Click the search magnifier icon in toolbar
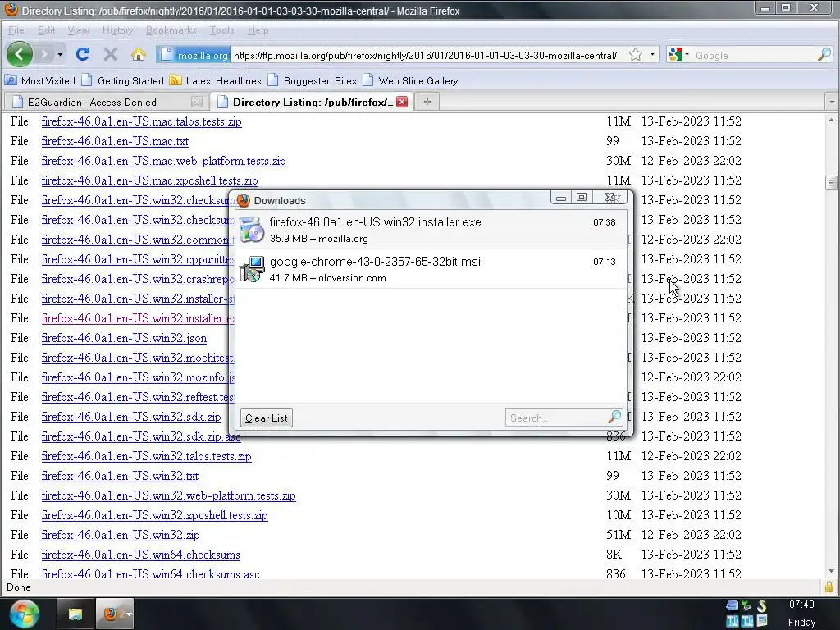 tap(824, 55)
